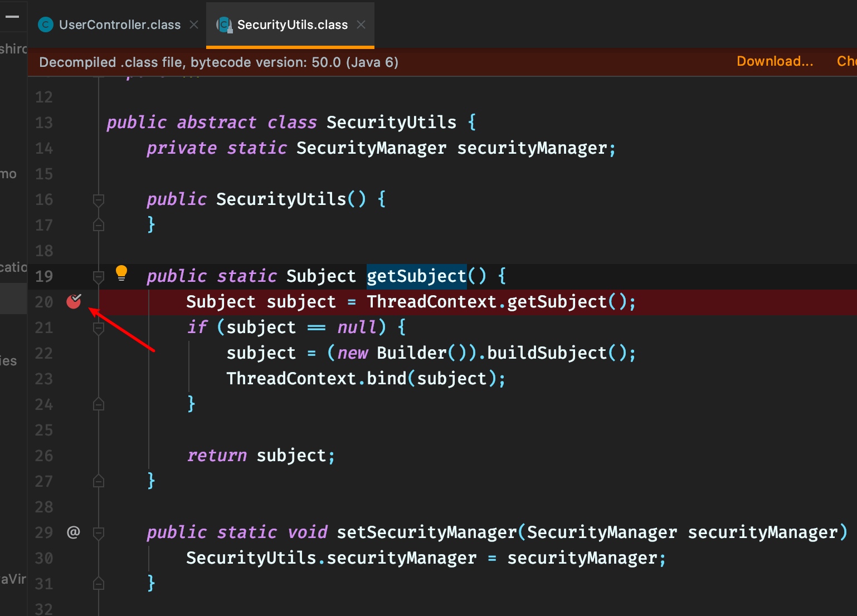
Task: Click the highlighted getSubject method name
Action: pyautogui.click(x=416, y=276)
